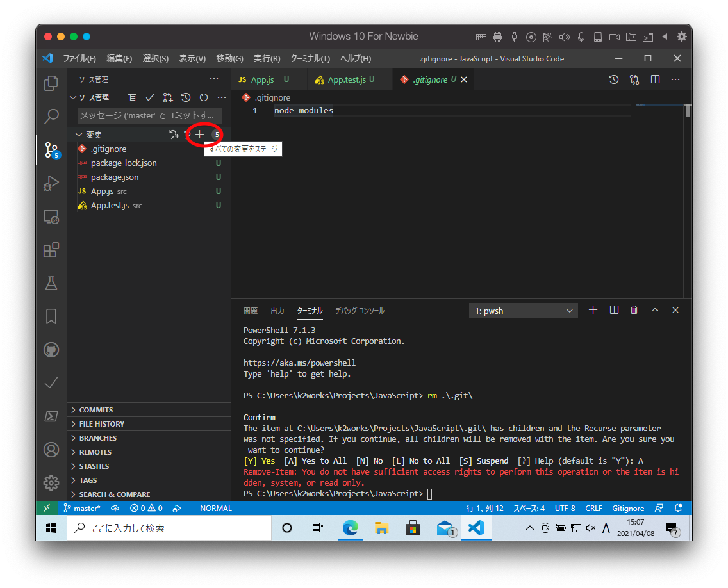Switch to the 問題 panel tab

click(x=250, y=311)
